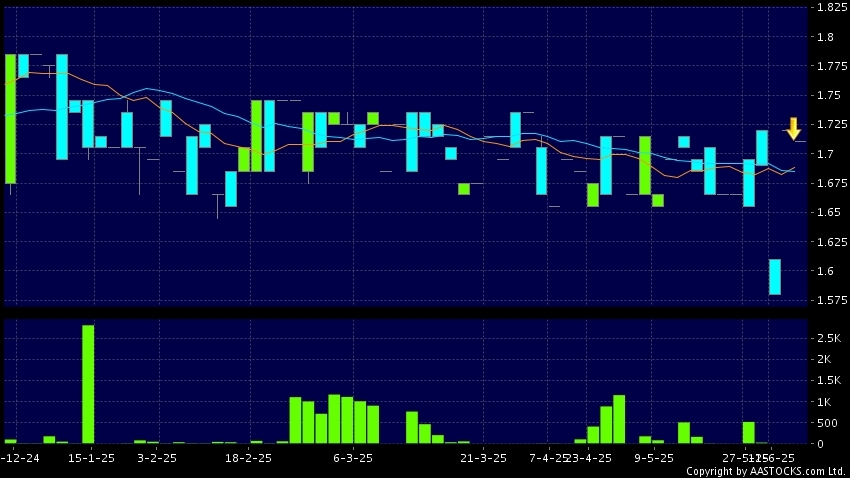Image resolution: width=850 pixels, height=478 pixels.
Task: Click the 1.575 price axis label
Action: point(832,300)
